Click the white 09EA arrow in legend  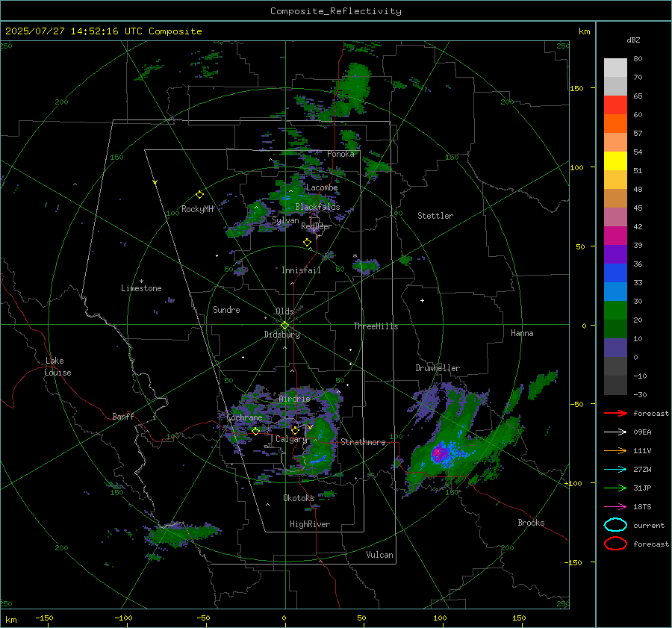click(x=615, y=432)
